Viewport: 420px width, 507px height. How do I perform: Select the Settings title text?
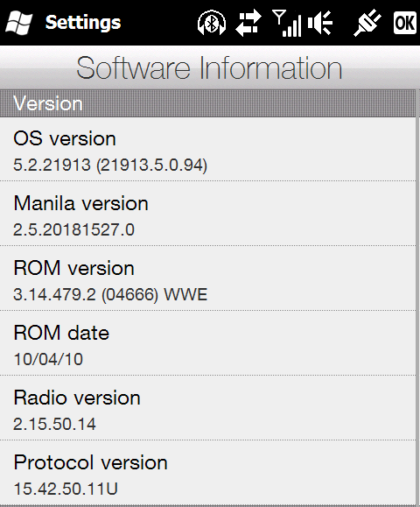pyautogui.click(x=83, y=23)
